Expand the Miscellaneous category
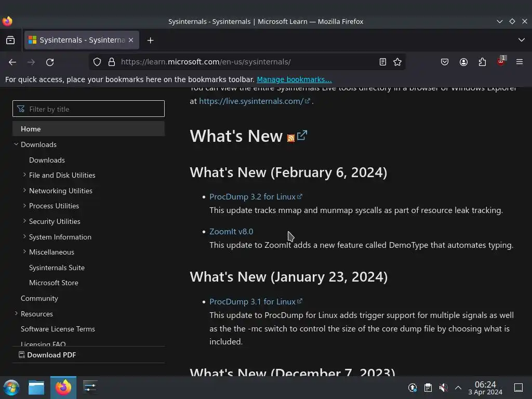532x399 pixels. (24, 252)
